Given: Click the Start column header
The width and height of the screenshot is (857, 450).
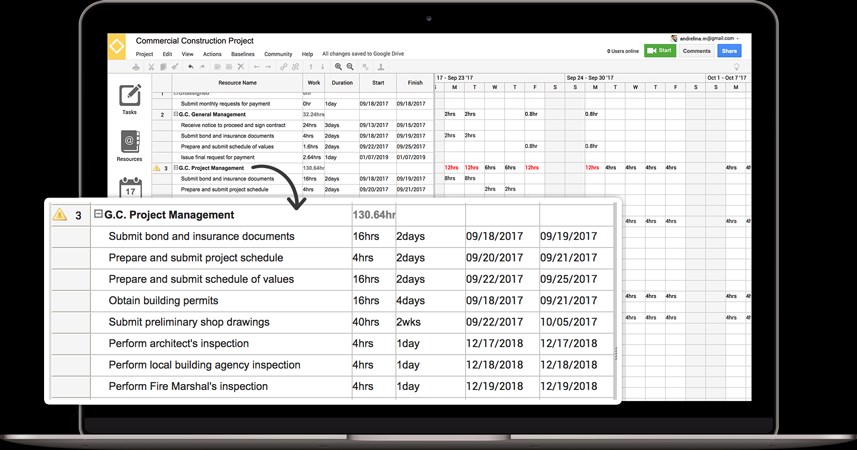Looking at the screenshot, I should tap(378, 83).
